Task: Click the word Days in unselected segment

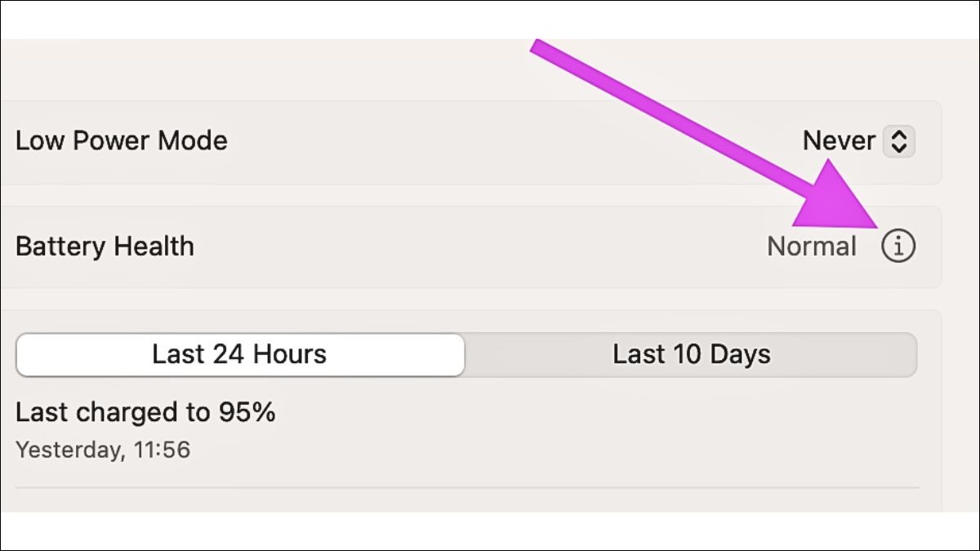Action: (739, 354)
